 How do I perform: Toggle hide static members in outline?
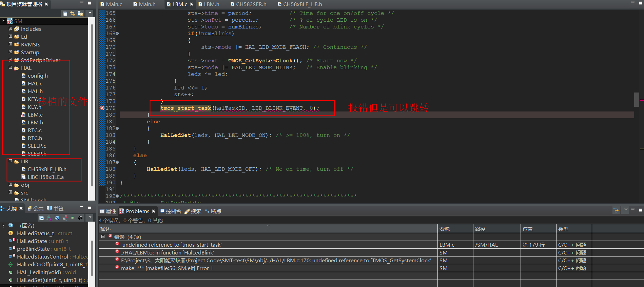click(65, 218)
